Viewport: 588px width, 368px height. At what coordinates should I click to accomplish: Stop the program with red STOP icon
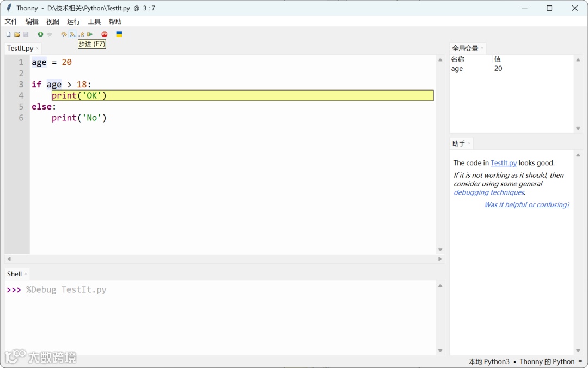(104, 34)
